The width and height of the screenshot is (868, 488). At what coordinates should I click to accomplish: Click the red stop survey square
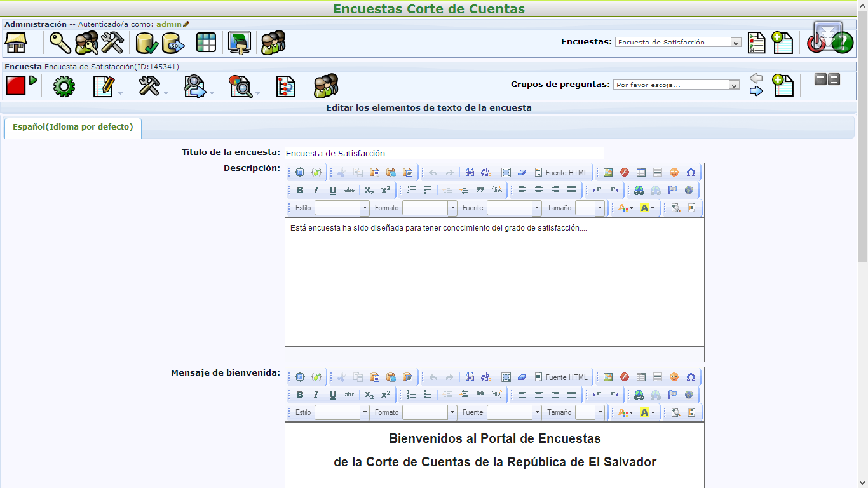15,85
